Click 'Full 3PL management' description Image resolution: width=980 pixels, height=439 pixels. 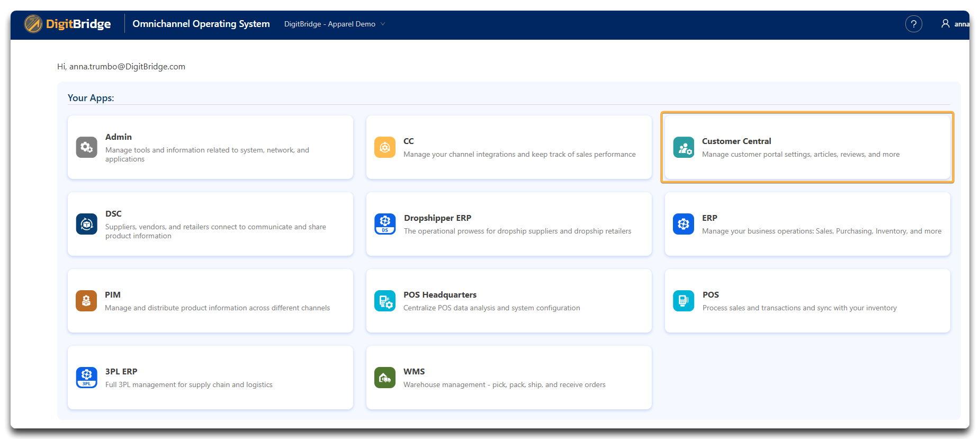click(188, 384)
